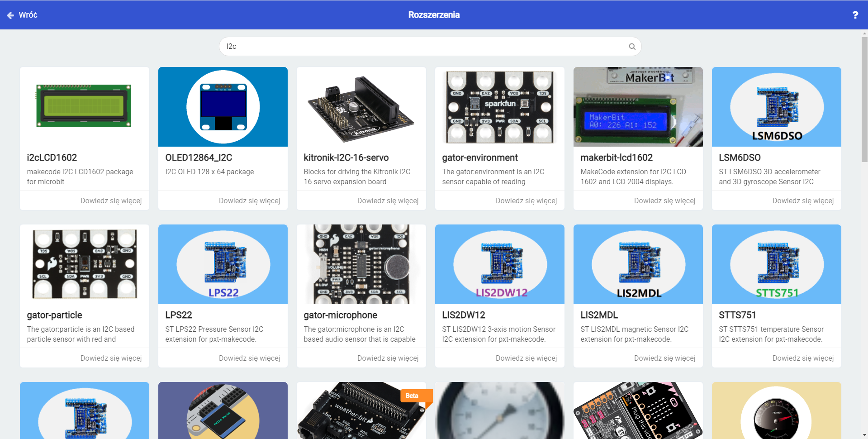Open Dowiedz się więcej for STTS751

[803, 358]
